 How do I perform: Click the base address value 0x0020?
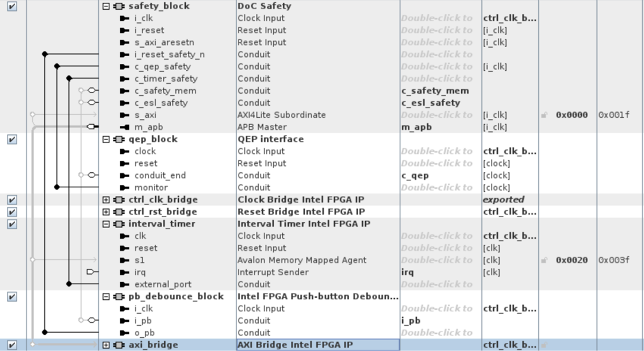pyautogui.click(x=572, y=260)
